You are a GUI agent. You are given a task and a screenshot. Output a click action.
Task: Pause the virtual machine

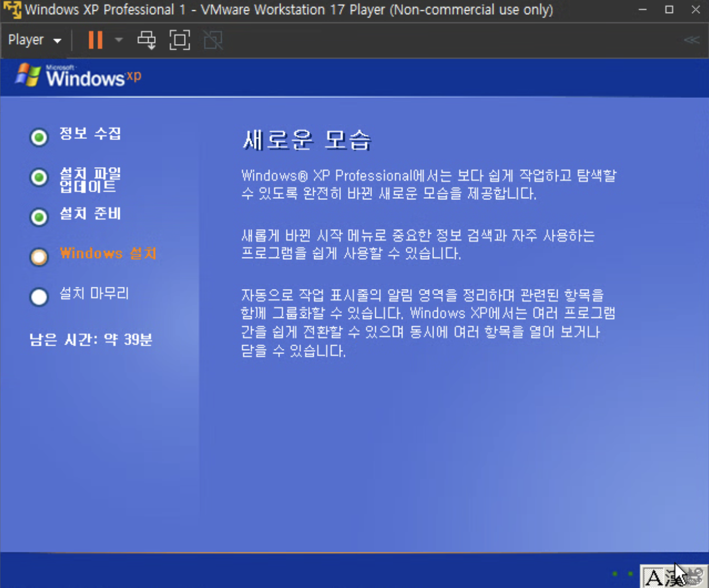click(95, 40)
